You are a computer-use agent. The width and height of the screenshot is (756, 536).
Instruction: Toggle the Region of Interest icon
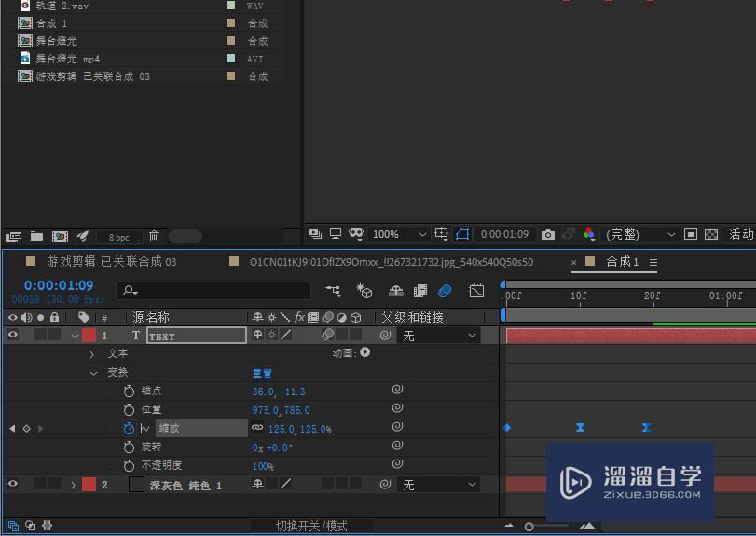tap(461, 234)
